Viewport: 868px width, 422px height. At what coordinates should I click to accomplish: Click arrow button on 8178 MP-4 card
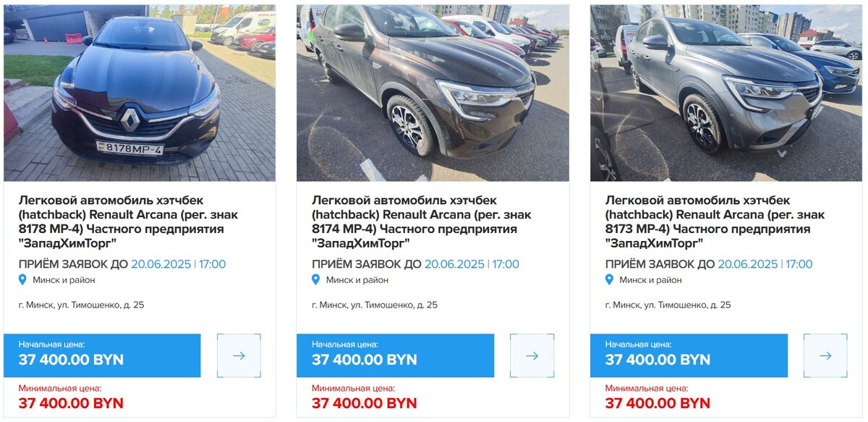click(239, 355)
